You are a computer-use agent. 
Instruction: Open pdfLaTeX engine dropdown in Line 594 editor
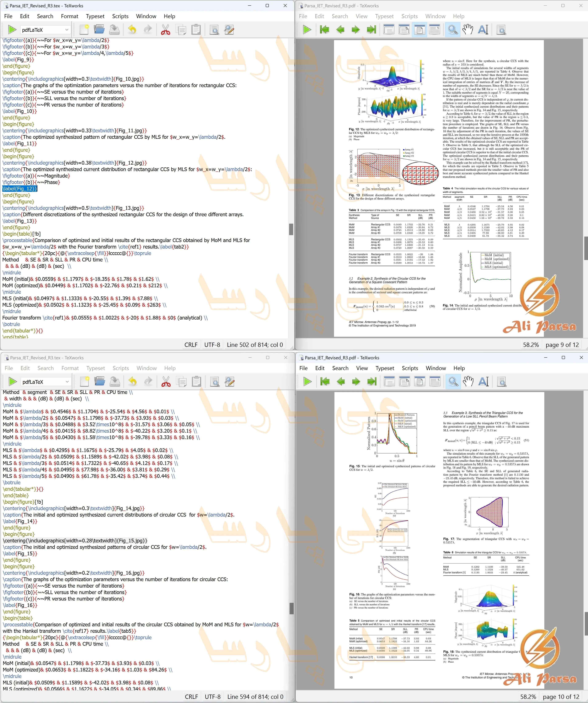point(46,382)
